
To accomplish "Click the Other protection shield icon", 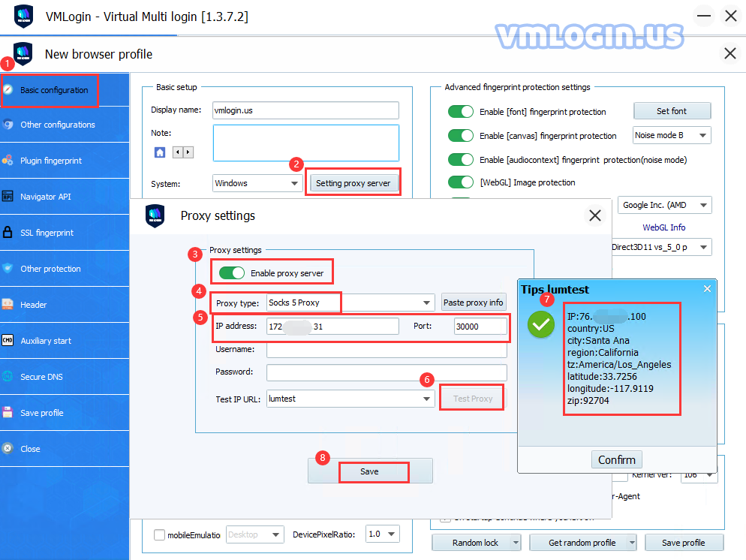I will pyautogui.click(x=8, y=268).
